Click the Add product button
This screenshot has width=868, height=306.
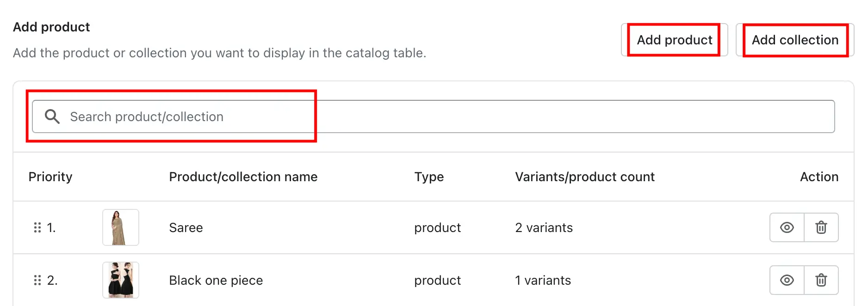[674, 40]
